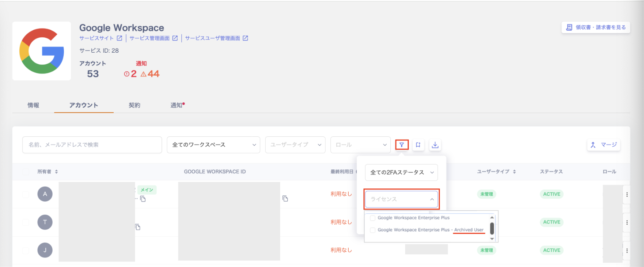
Task: Collapse the ライセンス dropdown
Action: pos(401,199)
